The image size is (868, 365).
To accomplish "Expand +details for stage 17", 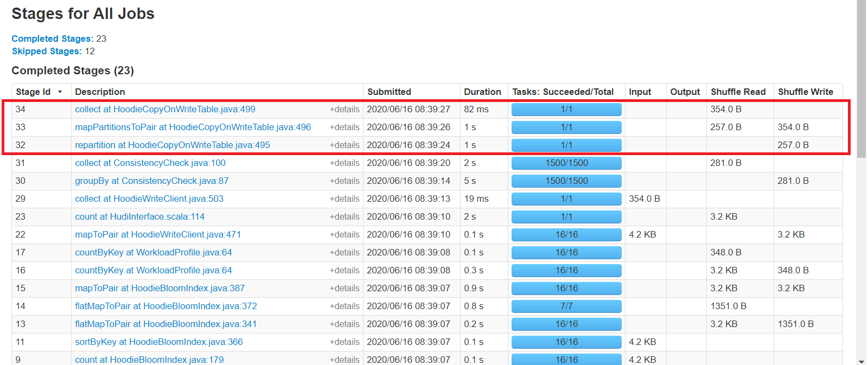I will pyautogui.click(x=344, y=252).
